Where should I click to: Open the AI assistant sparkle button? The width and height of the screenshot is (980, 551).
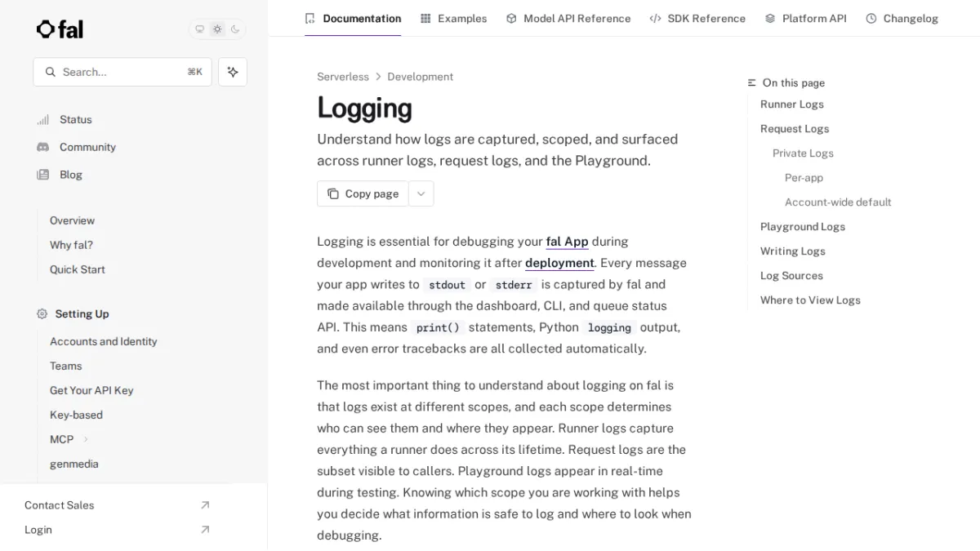pos(233,72)
